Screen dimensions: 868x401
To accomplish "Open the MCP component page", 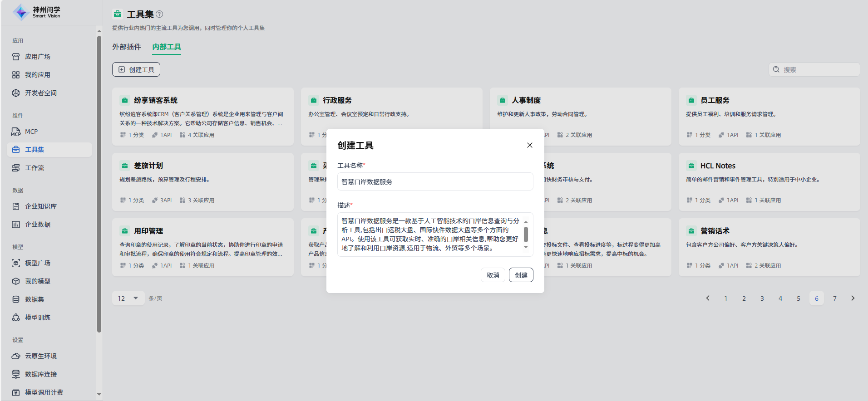I will [x=31, y=132].
